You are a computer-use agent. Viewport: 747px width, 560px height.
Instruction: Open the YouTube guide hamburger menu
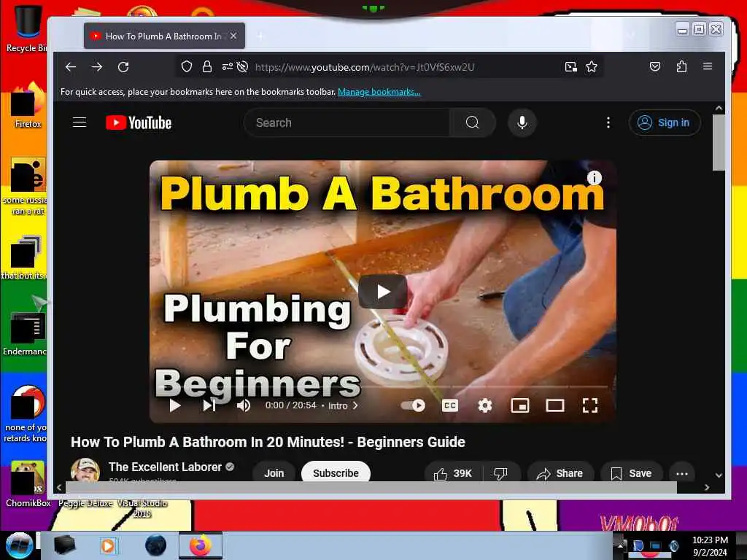point(80,122)
